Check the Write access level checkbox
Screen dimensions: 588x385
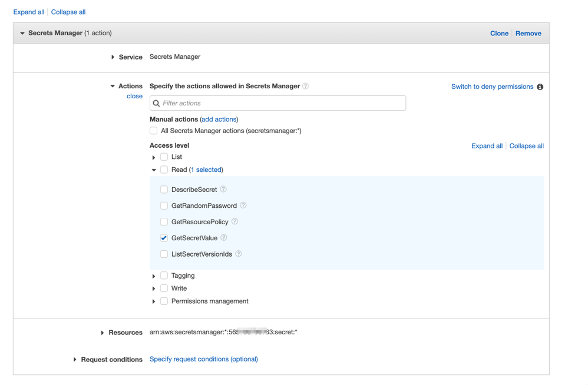coord(164,288)
